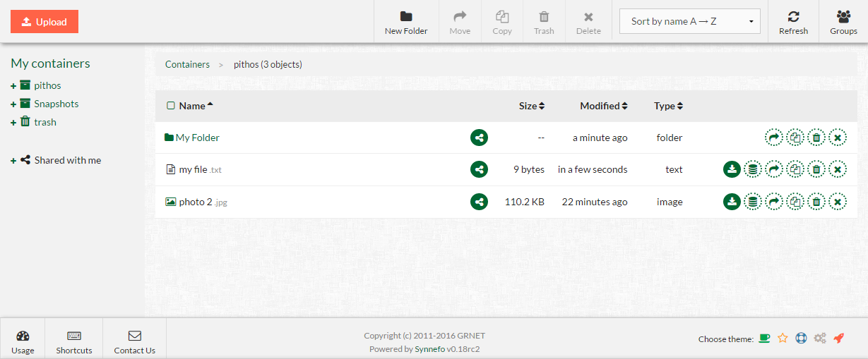Open versions for photo 2.jpg
Viewport: 868px width, 359px height.
click(753, 202)
